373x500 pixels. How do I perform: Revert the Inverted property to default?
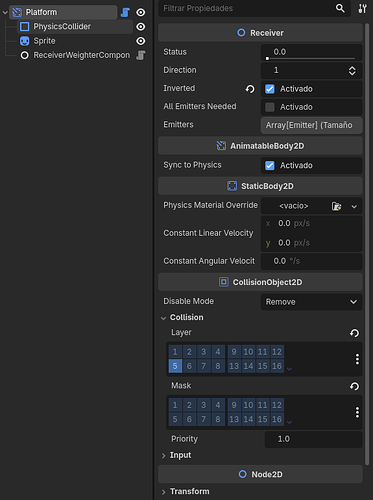(250, 89)
